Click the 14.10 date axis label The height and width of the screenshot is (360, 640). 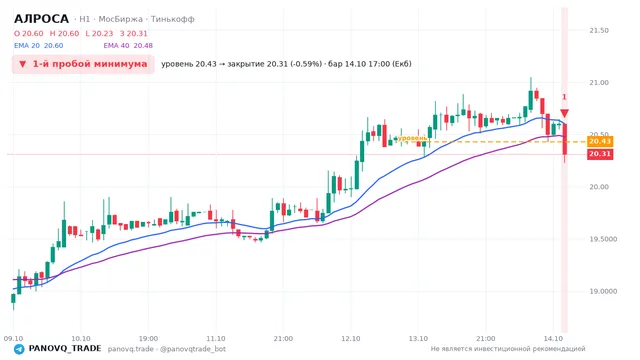pos(553,339)
